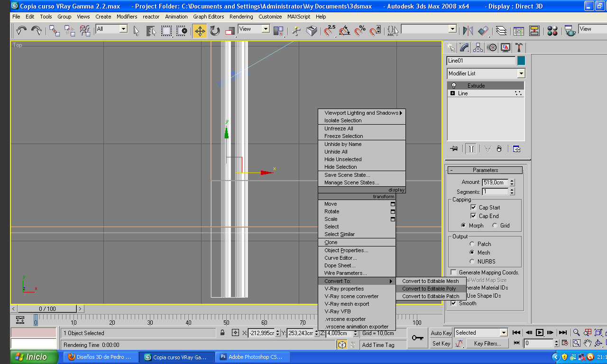Open Render Scene teapot icon
The width and height of the screenshot is (607, 364).
[x=570, y=31]
